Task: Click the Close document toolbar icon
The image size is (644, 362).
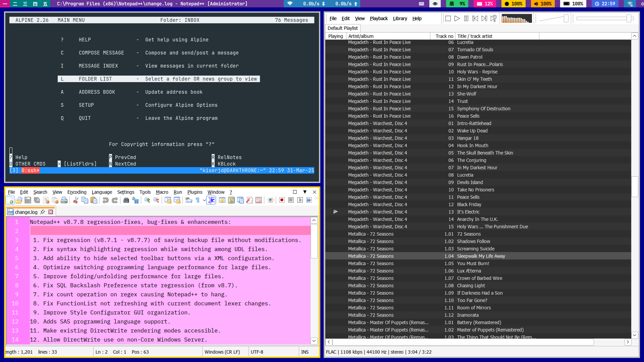Action: point(46,200)
